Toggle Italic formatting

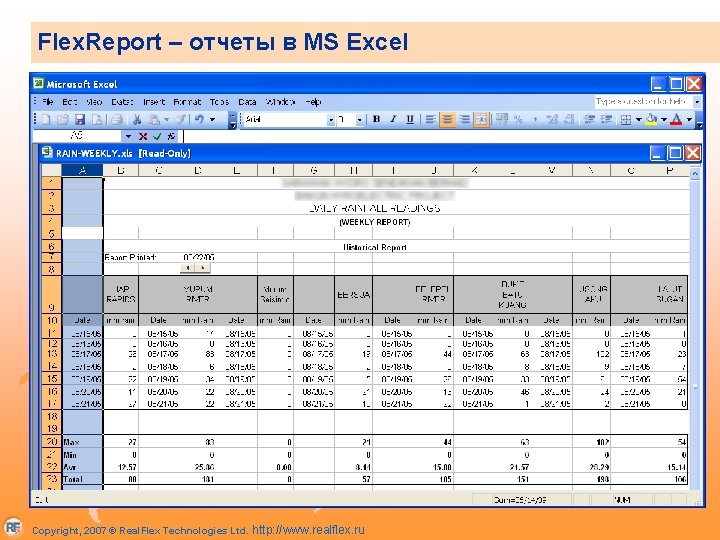pos(393,119)
